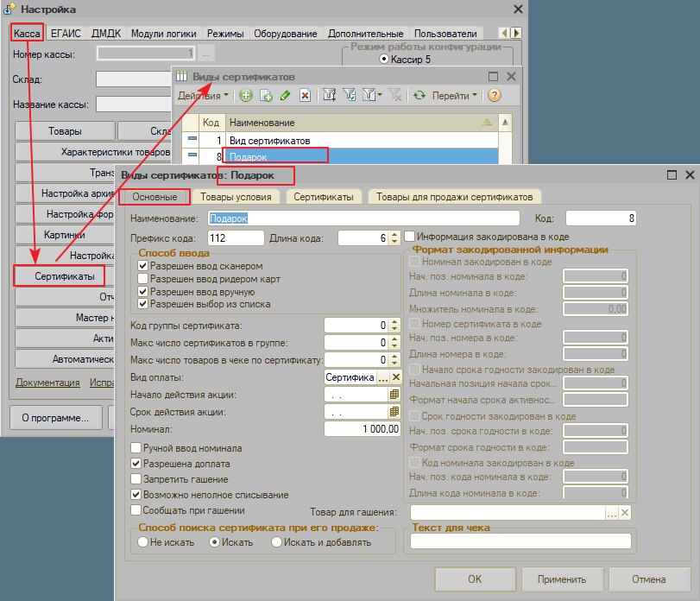Enable Разрешен ввод ридером карт checkbox
Viewport: 700px width, 601px height.
coord(142,279)
